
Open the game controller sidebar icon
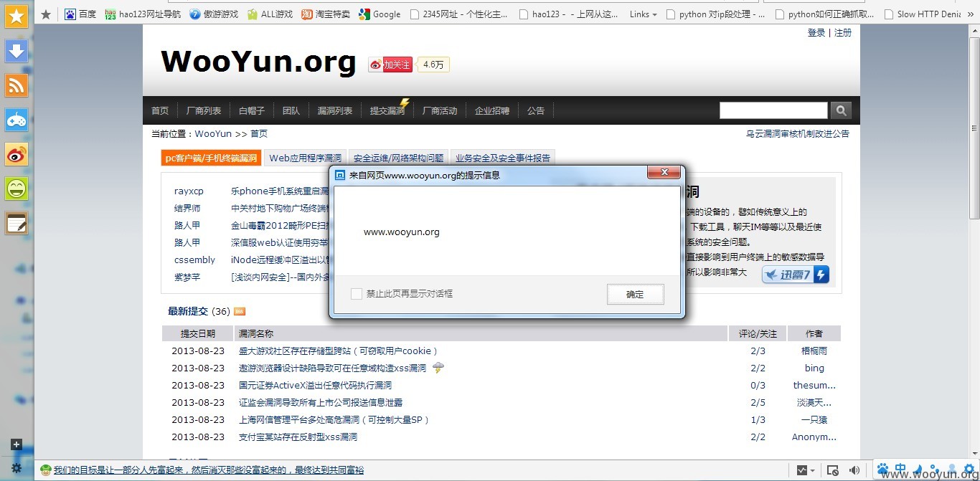tap(17, 120)
